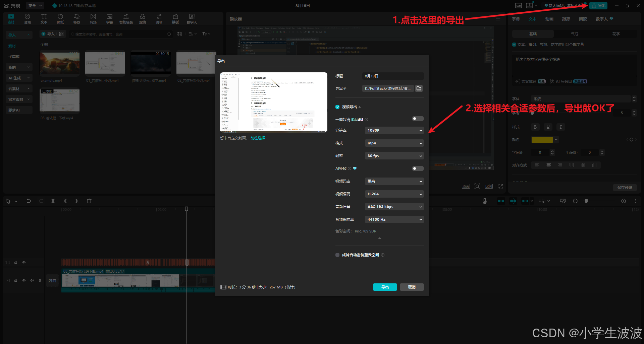Switch to the 跟踪 tab
The height and width of the screenshot is (344, 644).
tap(566, 19)
